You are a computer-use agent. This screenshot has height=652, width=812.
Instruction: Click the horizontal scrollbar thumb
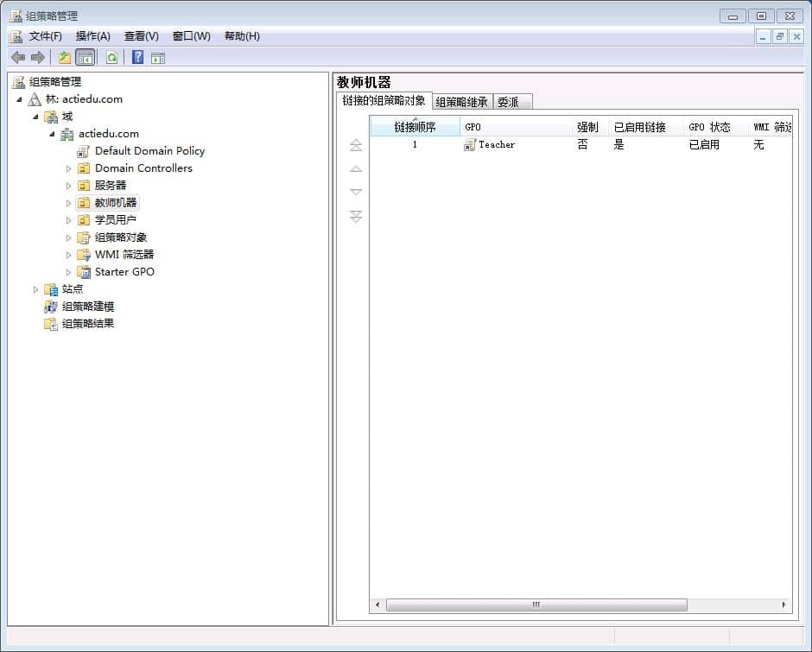pyautogui.click(x=536, y=605)
